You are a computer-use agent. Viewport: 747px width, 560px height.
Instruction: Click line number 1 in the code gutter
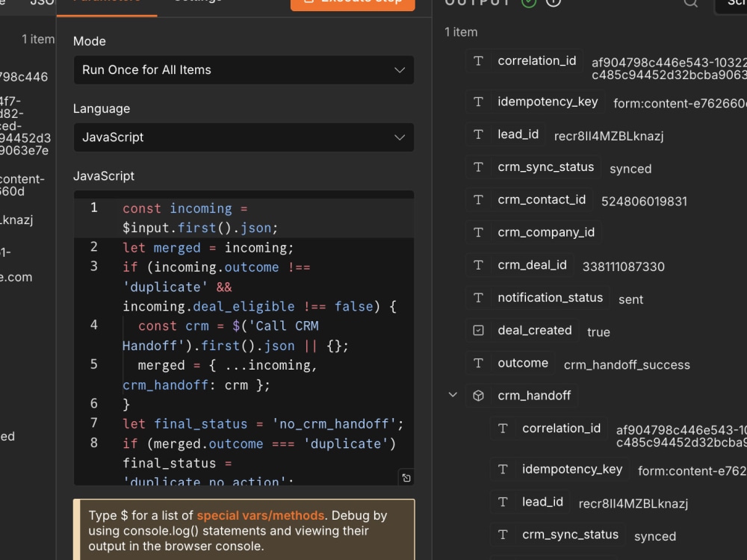(x=94, y=208)
